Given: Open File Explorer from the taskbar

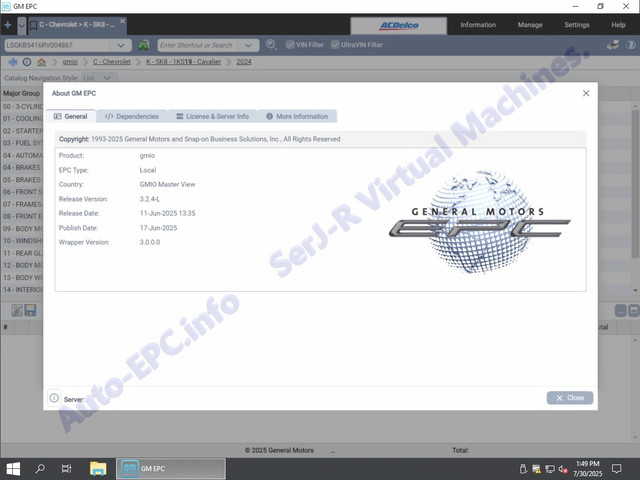Looking at the screenshot, I should click(x=98, y=469).
